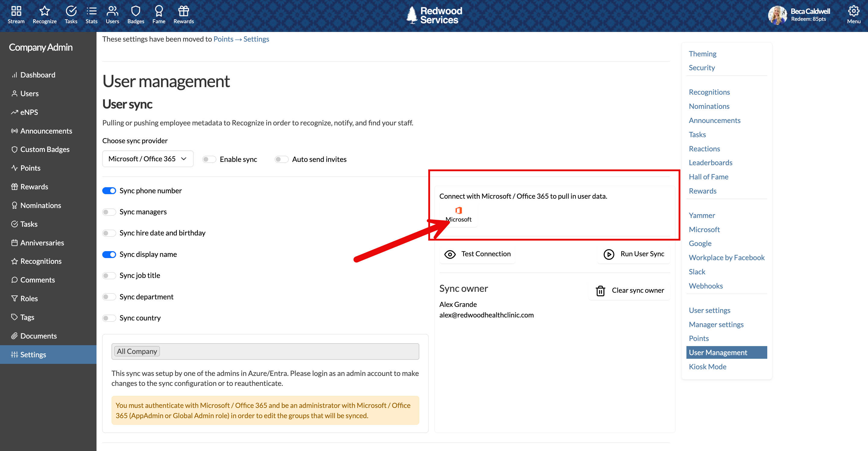Image resolution: width=868 pixels, height=451 pixels.
Task: Open the Stats list icon
Action: pos(91,11)
